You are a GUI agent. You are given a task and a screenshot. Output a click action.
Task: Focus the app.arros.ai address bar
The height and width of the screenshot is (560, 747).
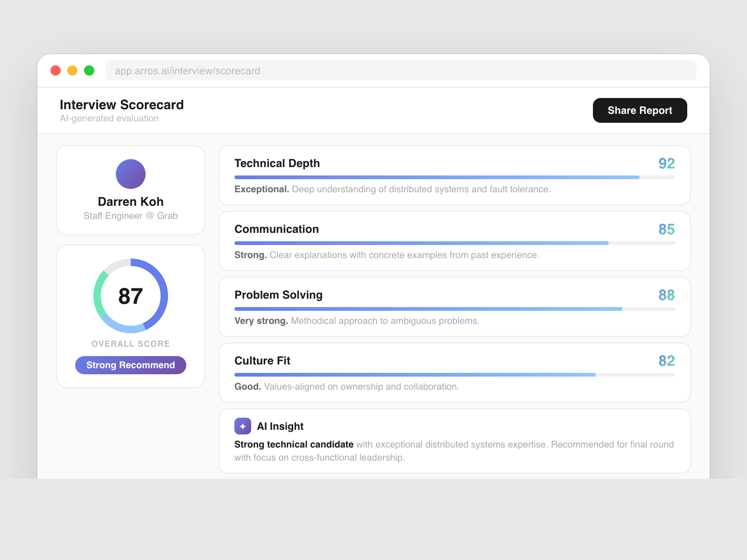coord(401,70)
